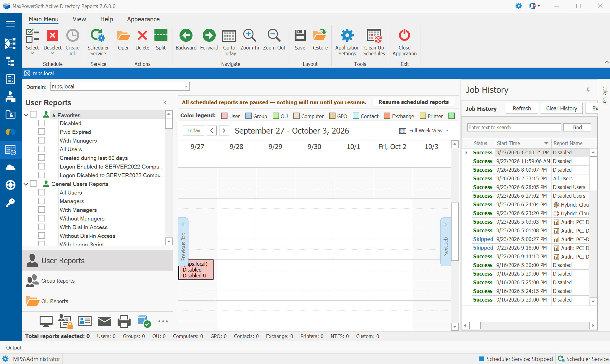
Task: Click the User color legend swatch
Action: click(225, 116)
